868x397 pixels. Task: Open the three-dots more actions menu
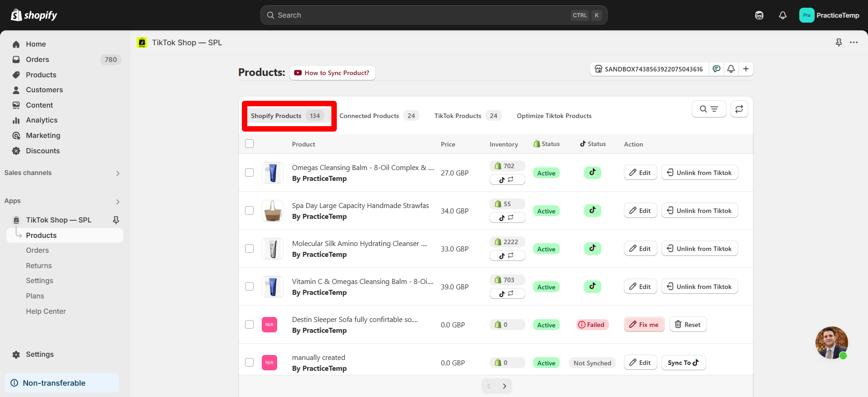click(x=854, y=43)
